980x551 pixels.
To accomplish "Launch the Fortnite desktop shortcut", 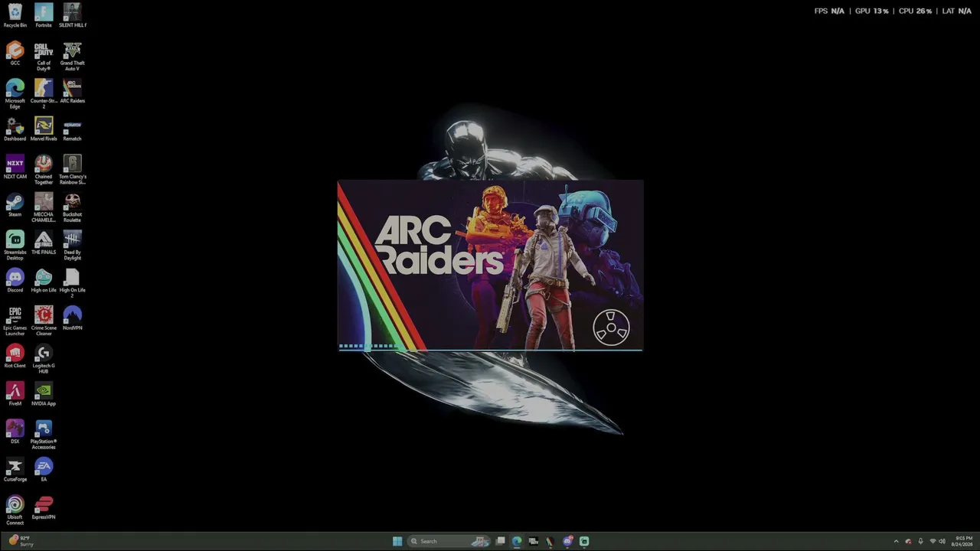I will pos(44,16).
